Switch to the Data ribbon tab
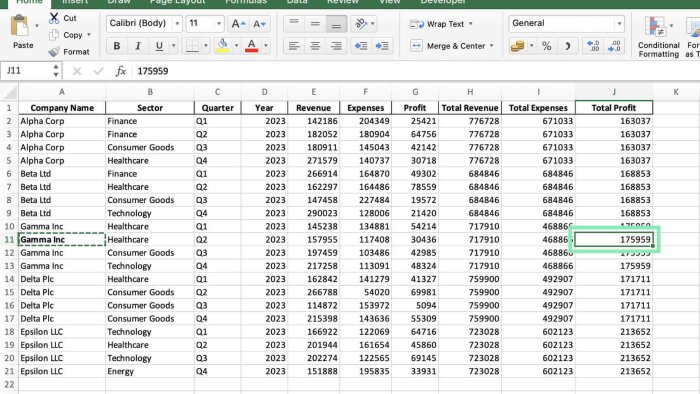Image resolution: width=700 pixels, height=394 pixels. tap(297, 2)
